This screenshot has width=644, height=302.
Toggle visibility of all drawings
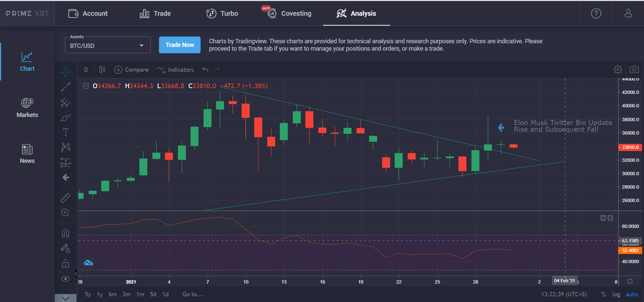click(66, 279)
